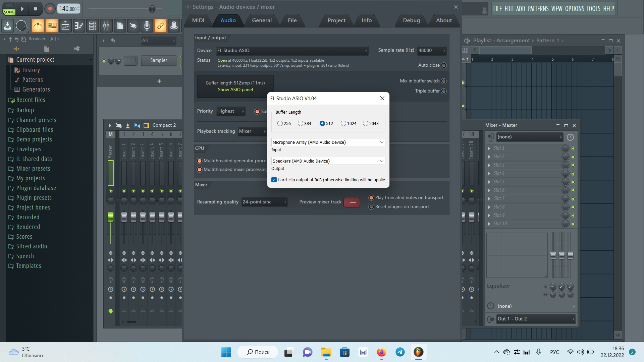Click the record button in transport bar
The height and width of the screenshot is (362, 644).
coord(50,8)
